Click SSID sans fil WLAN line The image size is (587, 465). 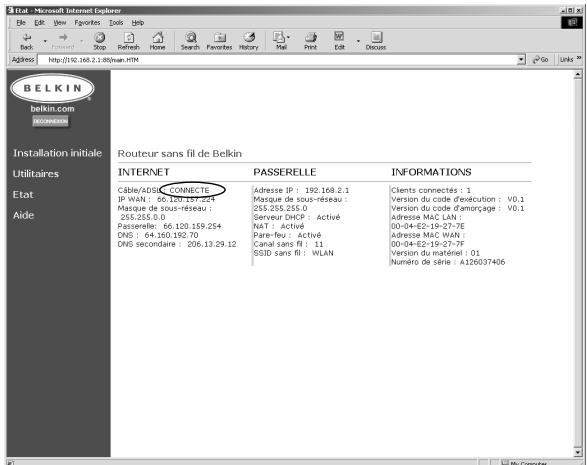tap(293, 253)
